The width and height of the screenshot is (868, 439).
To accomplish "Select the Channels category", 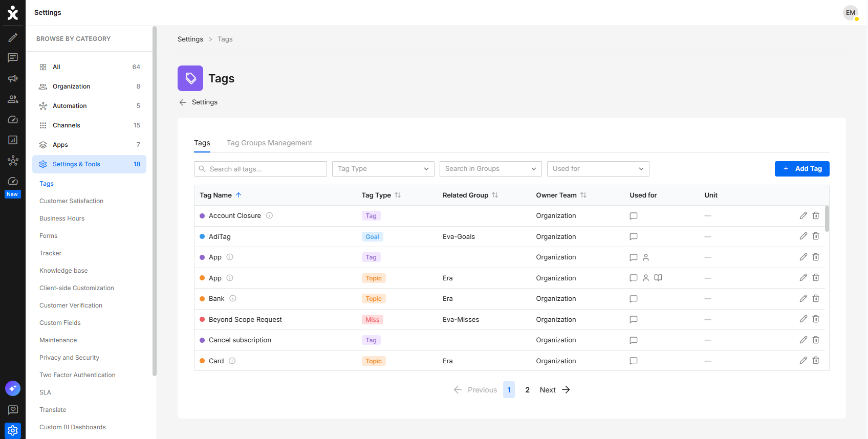I will point(90,125).
